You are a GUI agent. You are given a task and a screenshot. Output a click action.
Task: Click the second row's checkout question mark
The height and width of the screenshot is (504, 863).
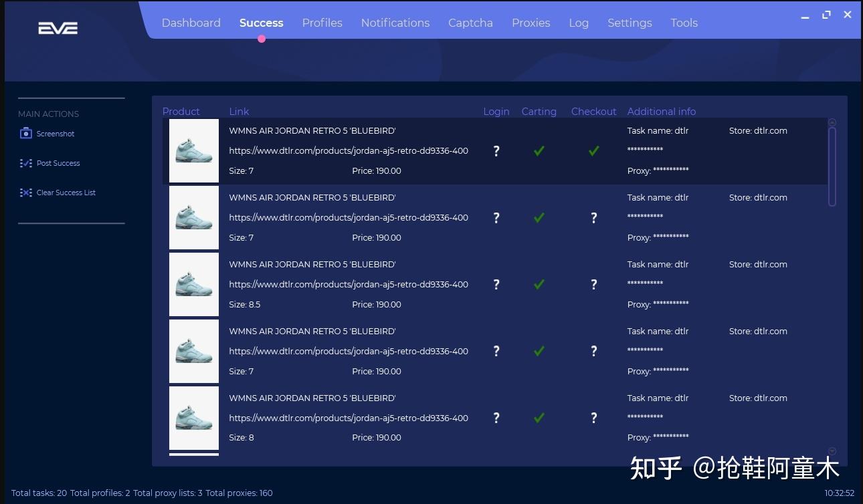[593, 218]
